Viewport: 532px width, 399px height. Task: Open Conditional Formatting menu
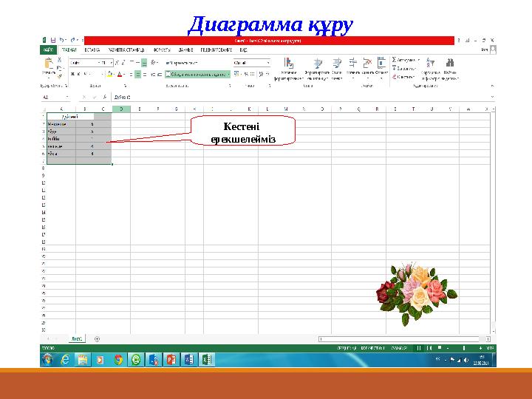click(x=289, y=69)
